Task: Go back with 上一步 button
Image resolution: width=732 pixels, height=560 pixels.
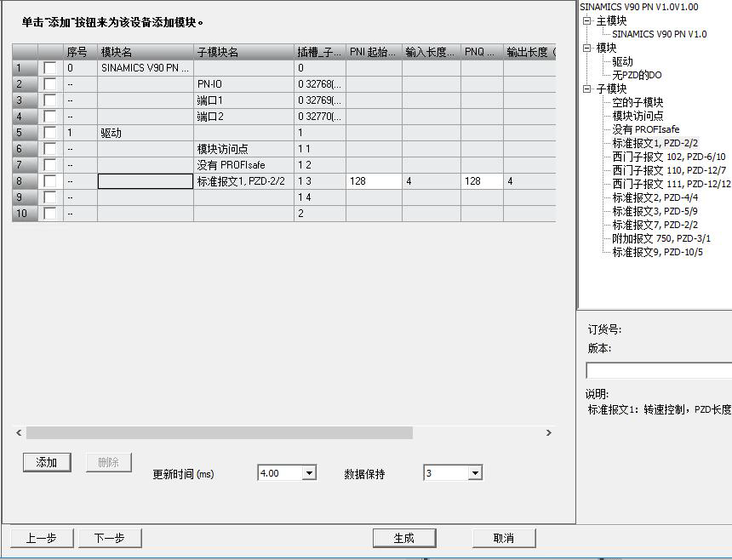Action: pos(42,538)
